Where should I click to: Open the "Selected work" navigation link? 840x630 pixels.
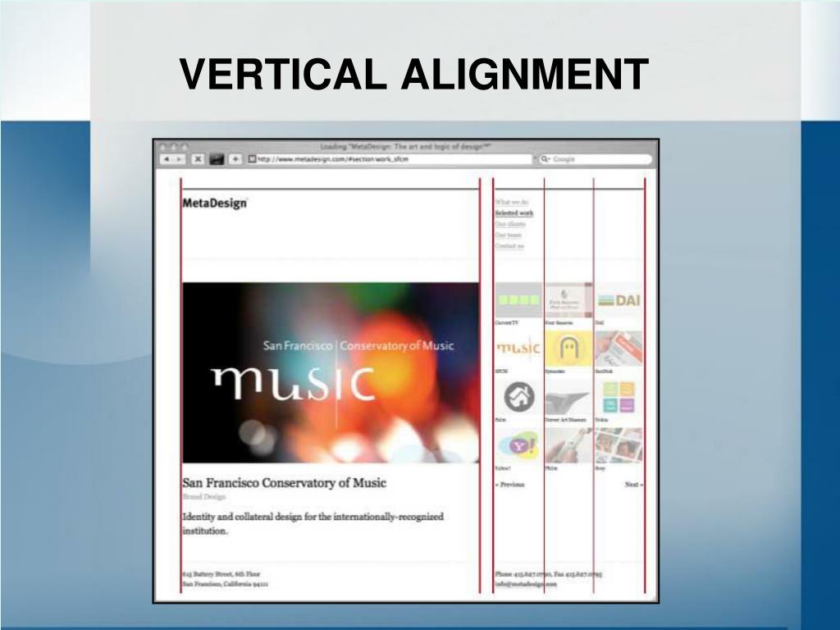click(514, 212)
